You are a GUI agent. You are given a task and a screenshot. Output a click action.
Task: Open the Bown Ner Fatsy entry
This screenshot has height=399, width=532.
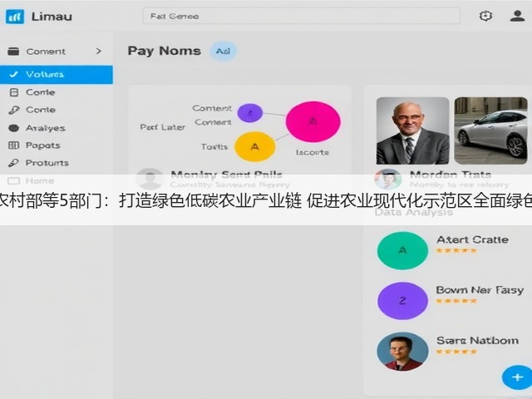(480, 290)
